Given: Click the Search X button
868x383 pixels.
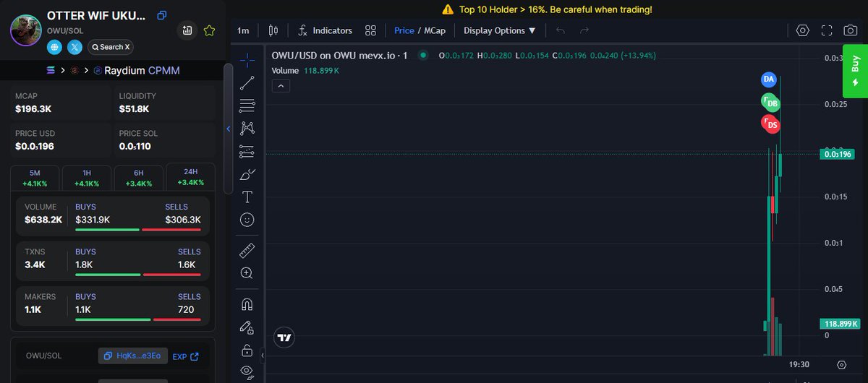Looking at the screenshot, I should (111, 47).
